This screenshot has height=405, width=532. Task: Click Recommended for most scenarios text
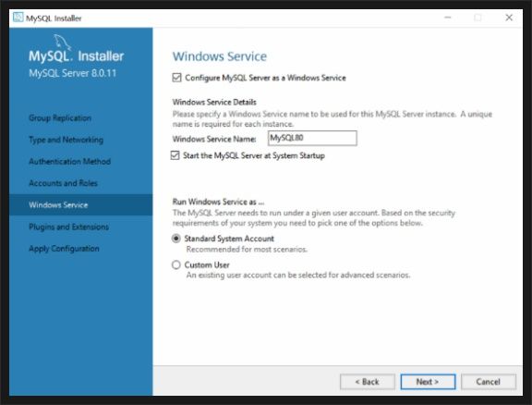[x=247, y=250]
